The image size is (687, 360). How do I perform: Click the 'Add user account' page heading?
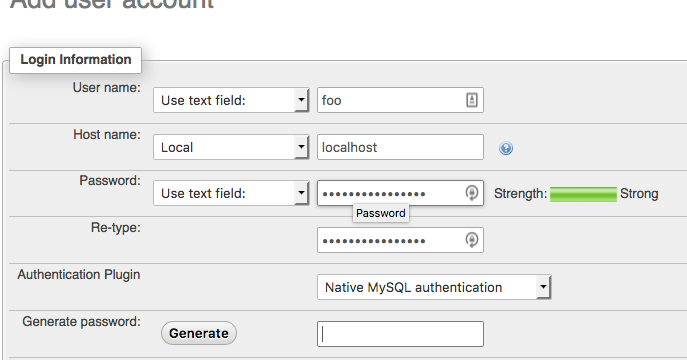tap(111, 4)
